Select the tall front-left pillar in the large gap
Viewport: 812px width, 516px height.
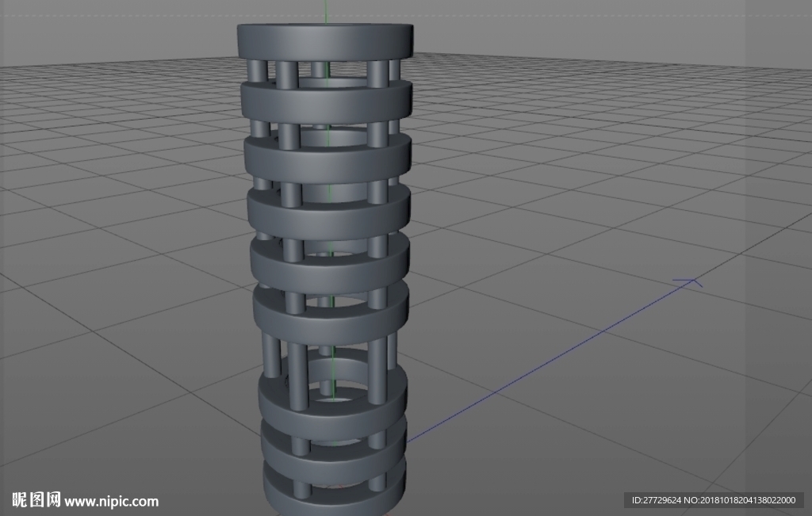298,376
